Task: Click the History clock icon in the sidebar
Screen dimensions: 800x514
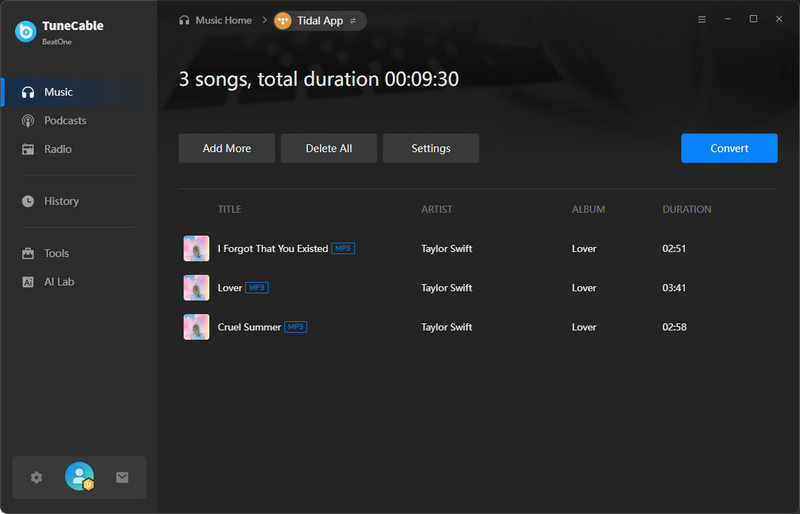Action: (28, 201)
